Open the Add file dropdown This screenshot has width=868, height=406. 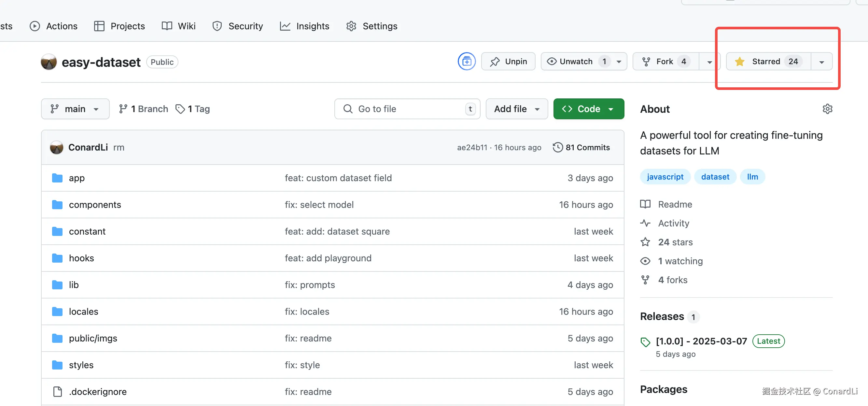click(x=517, y=109)
